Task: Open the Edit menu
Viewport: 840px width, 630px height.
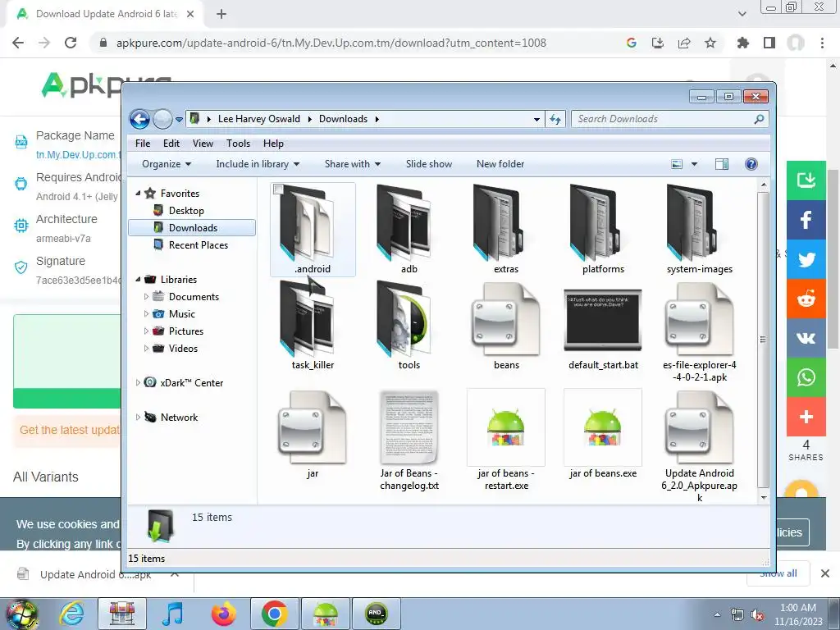Action: tap(171, 144)
